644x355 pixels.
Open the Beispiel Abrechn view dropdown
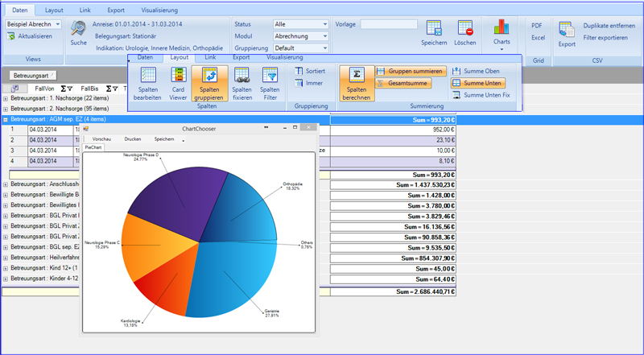point(57,24)
